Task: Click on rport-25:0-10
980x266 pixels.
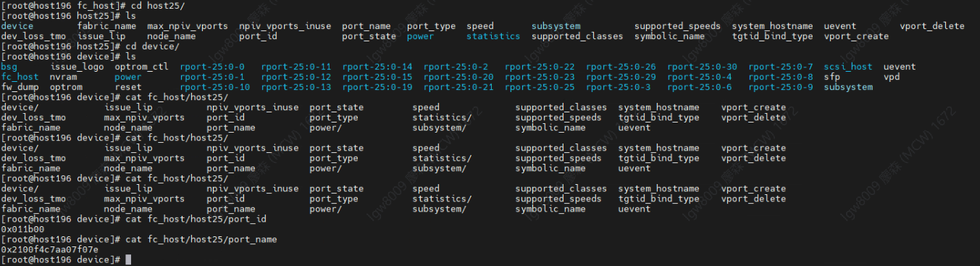Action: point(215,87)
